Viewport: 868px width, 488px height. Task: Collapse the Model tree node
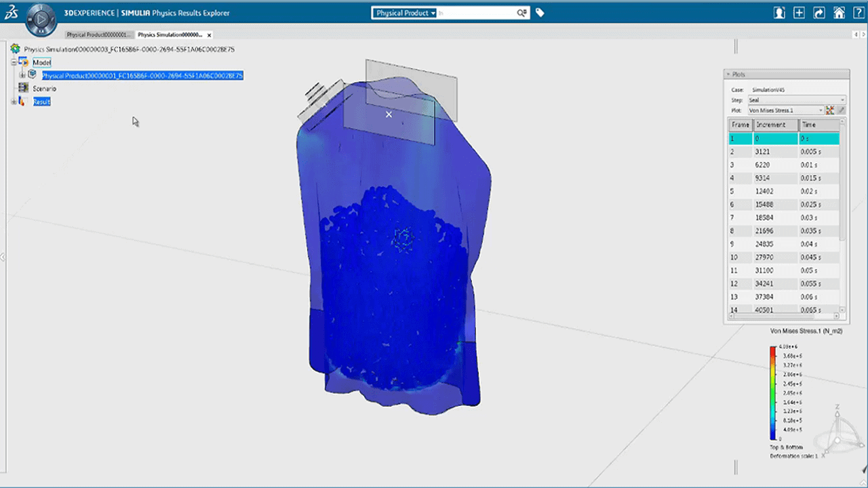tap(14, 62)
